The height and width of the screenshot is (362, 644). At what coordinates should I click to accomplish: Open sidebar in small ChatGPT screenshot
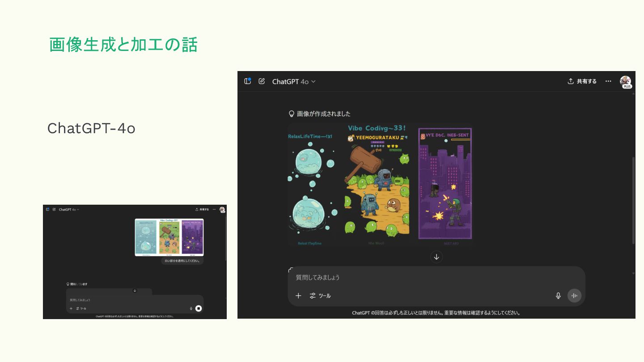tap(47, 209)
